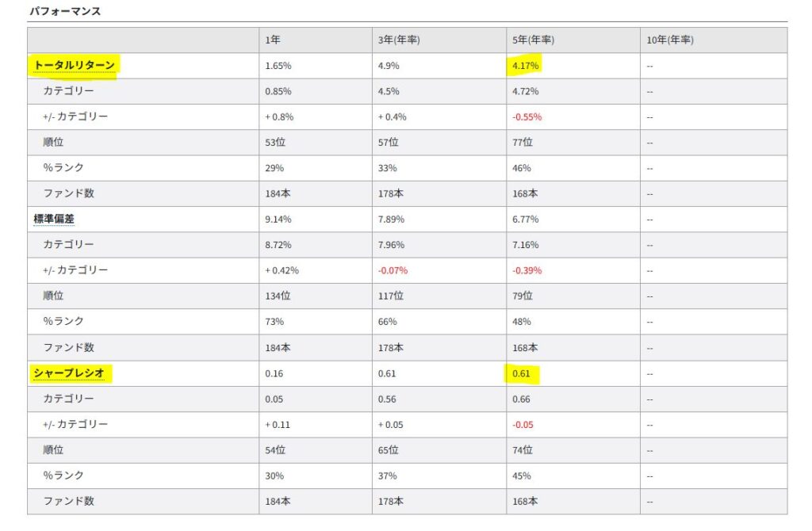Select the 74位 Sharpe ranking cell
The height and width of the screenshot is (531, 812).
click(523, 449)
